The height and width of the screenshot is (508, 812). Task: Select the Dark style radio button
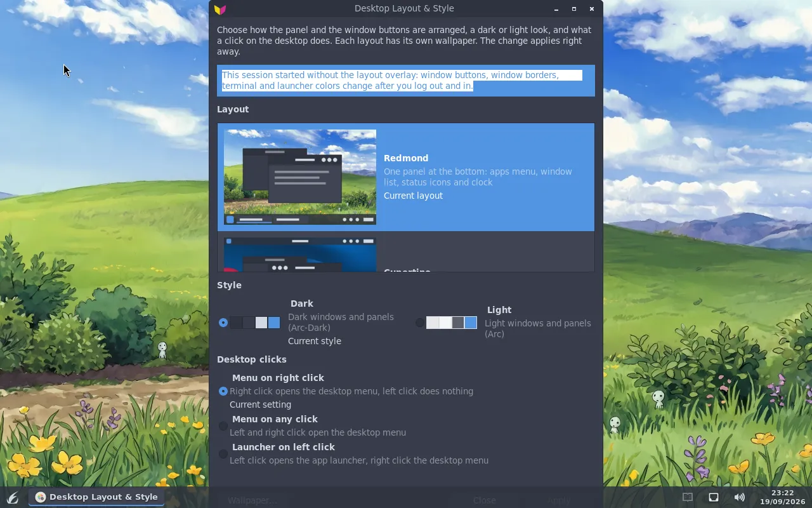tap(223, 323)
